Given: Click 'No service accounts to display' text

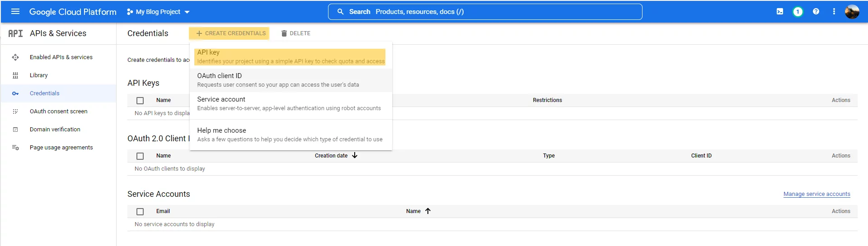Looking at the screenshot, I should pyautogui.click(x=174, y=224).
